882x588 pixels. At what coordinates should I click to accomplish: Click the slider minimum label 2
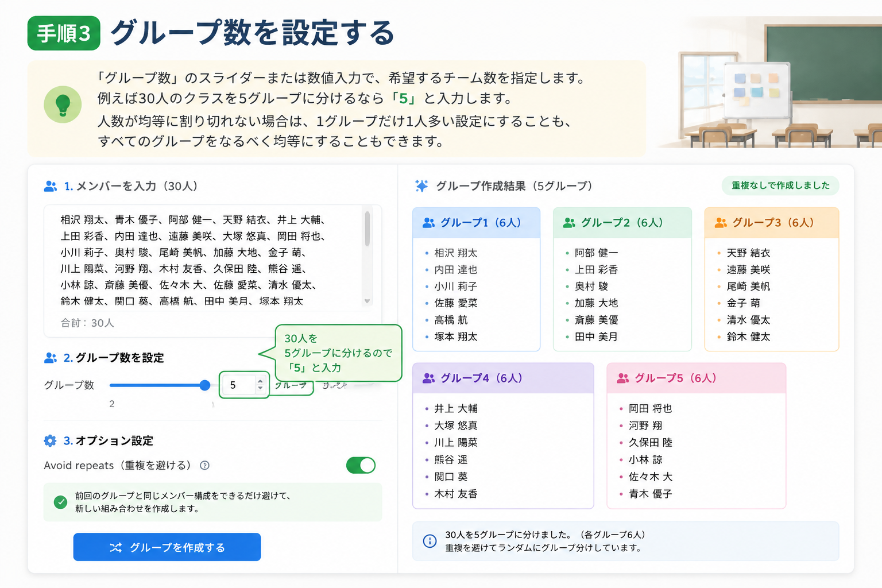tap(112, 404)
